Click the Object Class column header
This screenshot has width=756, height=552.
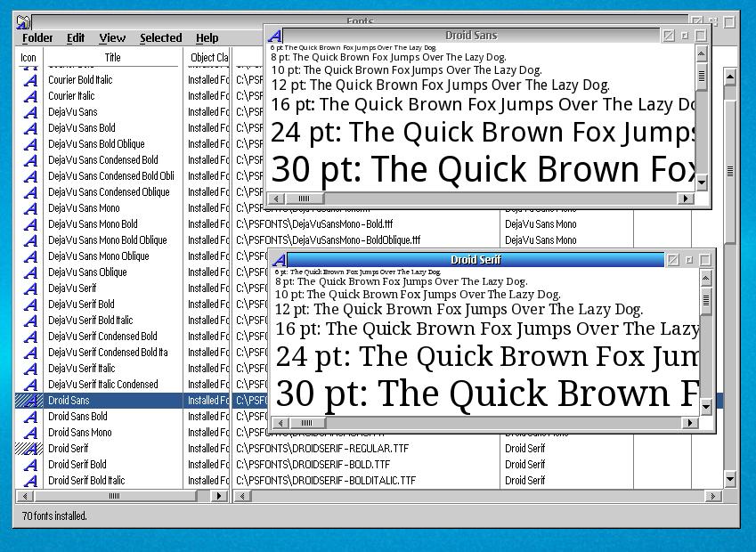208,58
